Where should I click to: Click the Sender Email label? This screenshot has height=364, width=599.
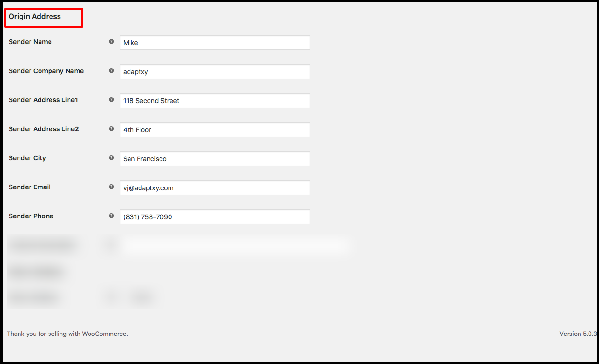(x=30, y=187)
